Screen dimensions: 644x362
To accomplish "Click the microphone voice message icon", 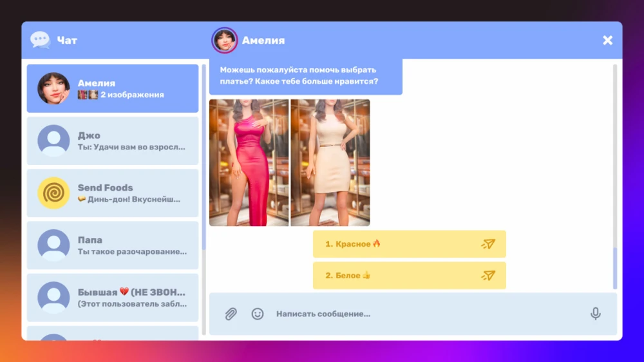I will (x=596, y=314).
